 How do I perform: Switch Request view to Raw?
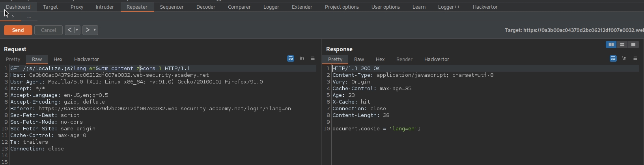pos(37,59)
